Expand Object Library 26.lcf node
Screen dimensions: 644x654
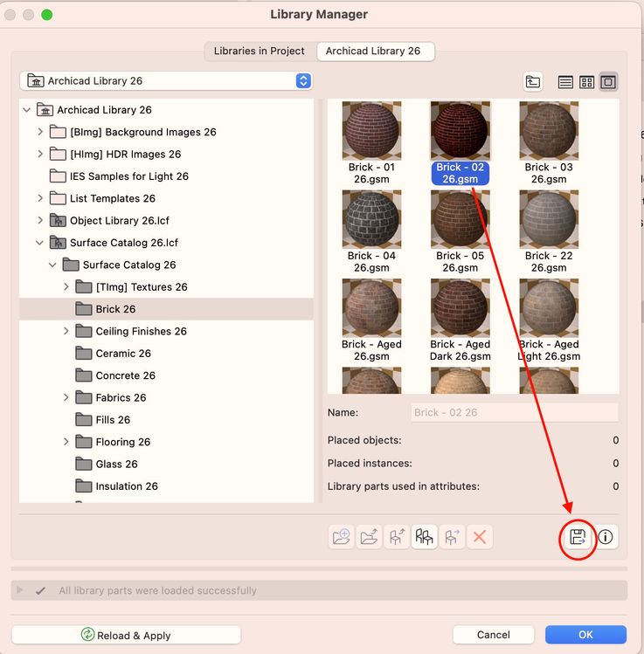(40, 220)
